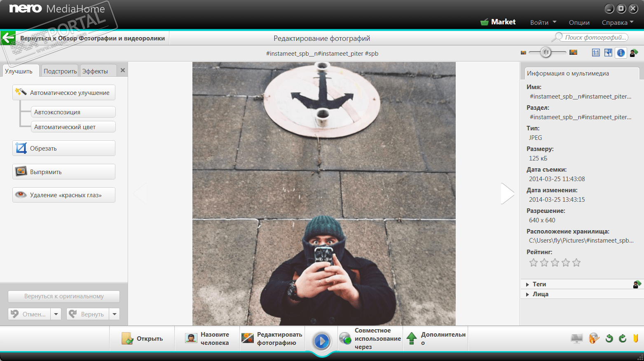644x361 pixels.
Task: Click the red-eye removal eye icon
Action: click(x=21, y=195)
